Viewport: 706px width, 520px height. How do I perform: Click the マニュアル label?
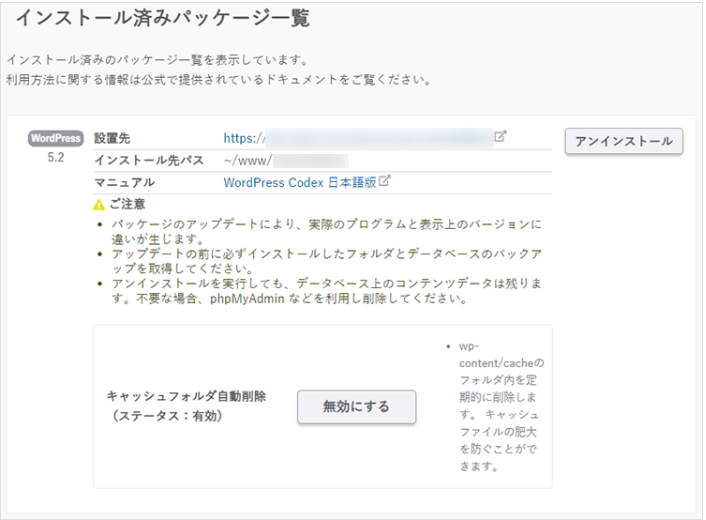[124, 182]
